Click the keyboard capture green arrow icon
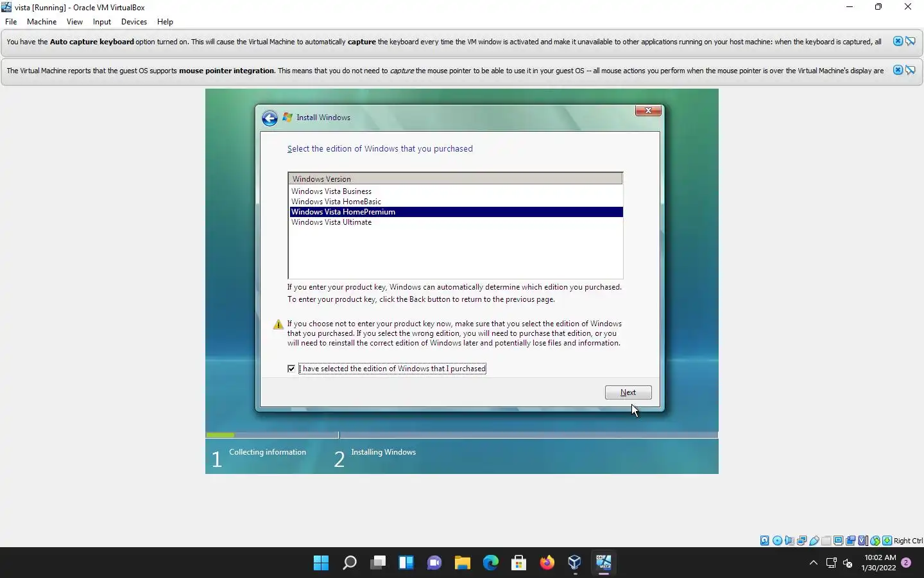This screenshot has width=924, height=578. tap(887, 541)
